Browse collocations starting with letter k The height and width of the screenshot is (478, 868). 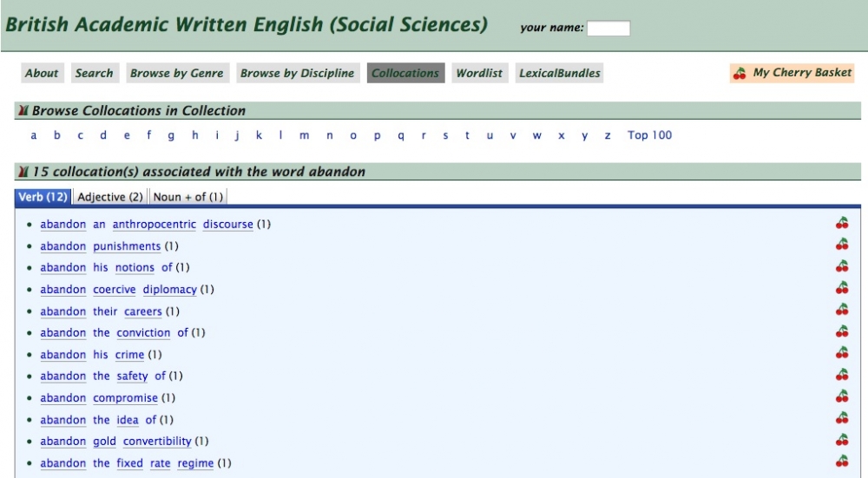[259, 135]
